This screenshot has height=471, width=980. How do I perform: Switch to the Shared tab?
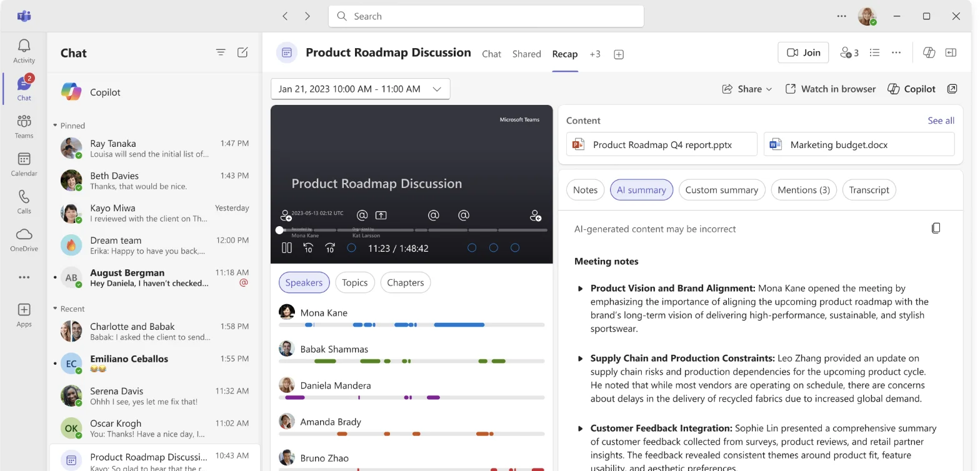[x=527, y=54]
